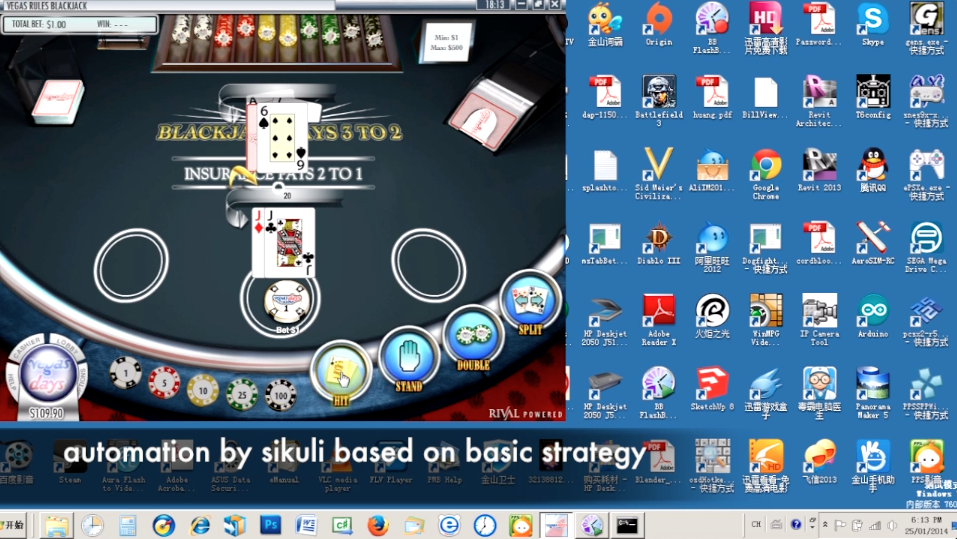The image size is (957, 539).
Task: Click the right empty betting circle
Action: tap(428, 266)
